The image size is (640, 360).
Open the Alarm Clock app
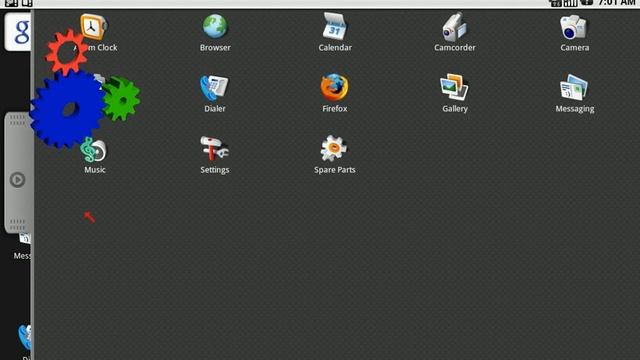93,27
